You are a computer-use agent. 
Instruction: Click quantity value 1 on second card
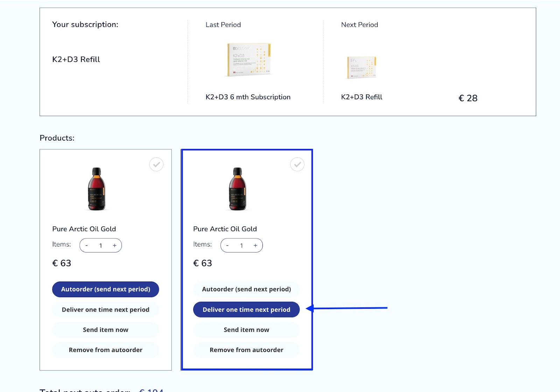pos(241,245)
